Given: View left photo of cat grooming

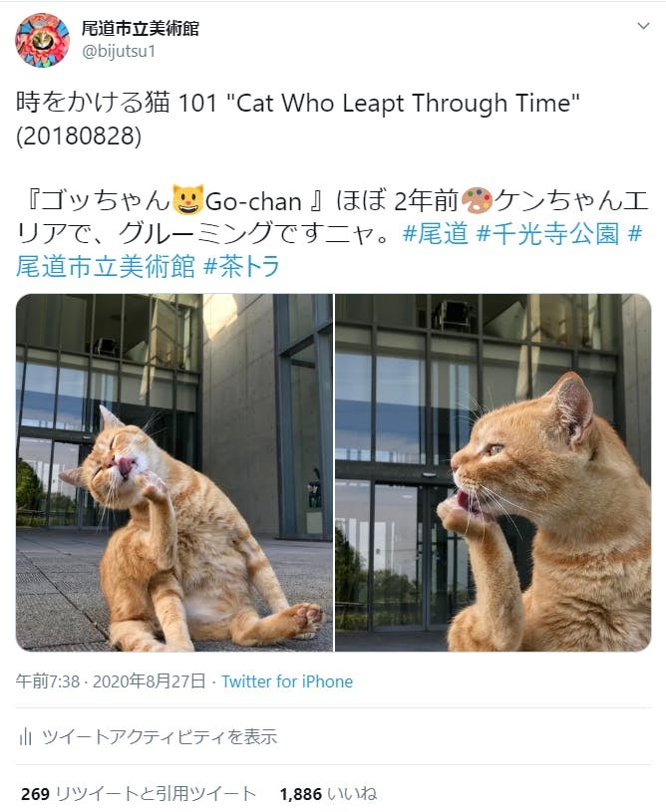Looking at the screenshot, I should pyautogui.click(x=174, y=473).
